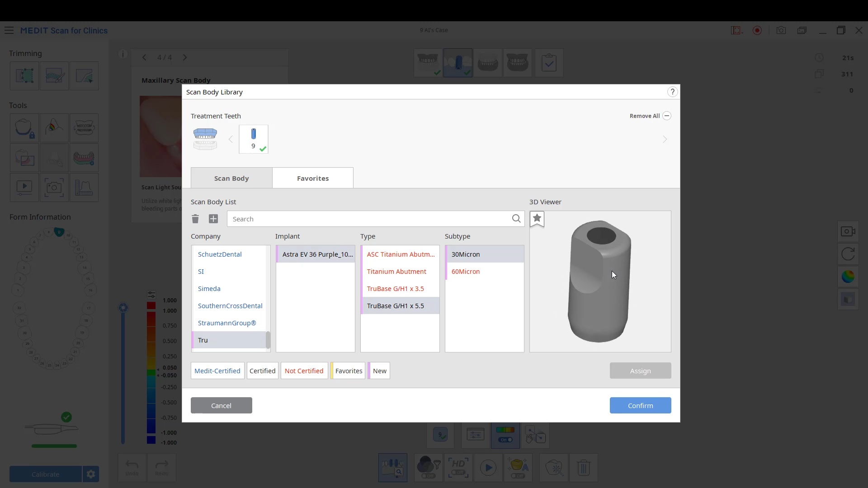Click the deviation color scale slider handle
This screenshot has height=488, width=868.
(x=151, y=295)
